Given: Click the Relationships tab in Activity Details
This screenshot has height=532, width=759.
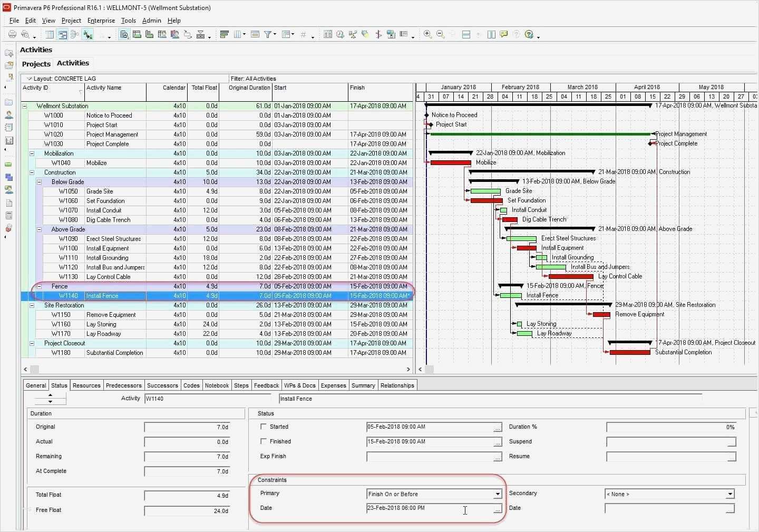Looking at the screenshot, I should click(x=397, y=385).
